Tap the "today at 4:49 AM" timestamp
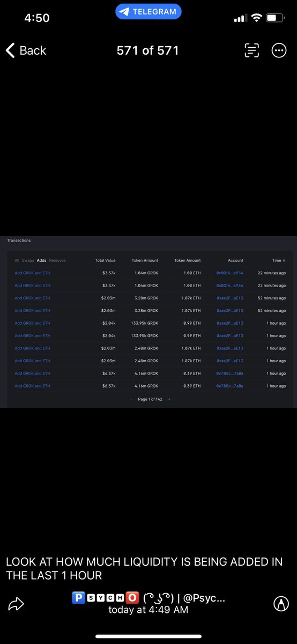 pyautogui.click(x=148, y=610)
